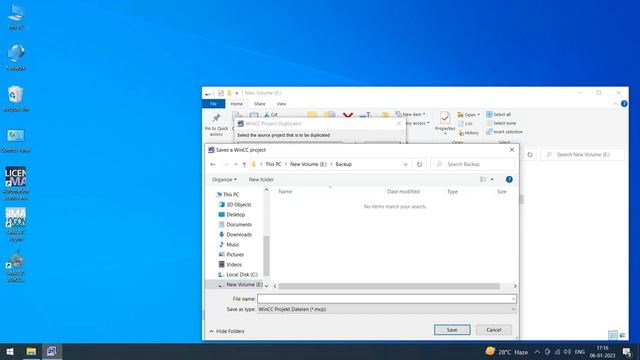Viewport: 640px width, 360px height.
Task: Open the Recycle Bin desktop icon
Action: point(16,99)
